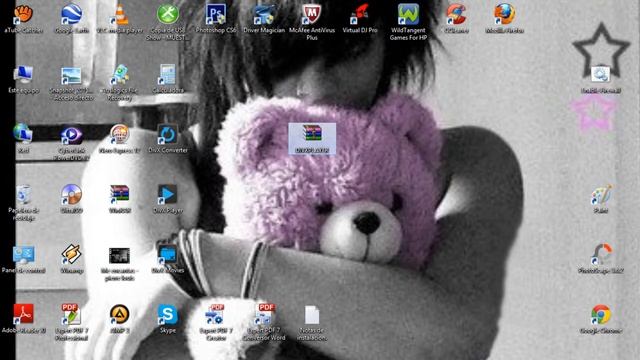
Task: Select the Driver Magician shortcut
Action: (264, 14)
